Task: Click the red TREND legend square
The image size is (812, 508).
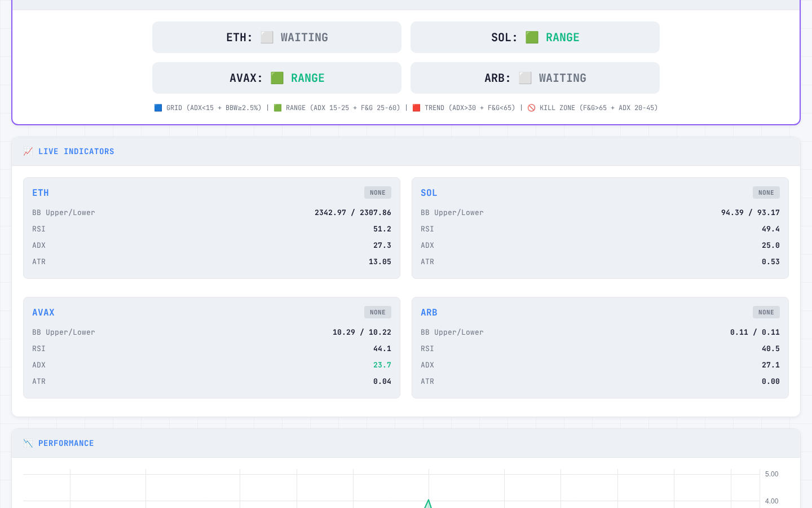Action: (417, 108)
